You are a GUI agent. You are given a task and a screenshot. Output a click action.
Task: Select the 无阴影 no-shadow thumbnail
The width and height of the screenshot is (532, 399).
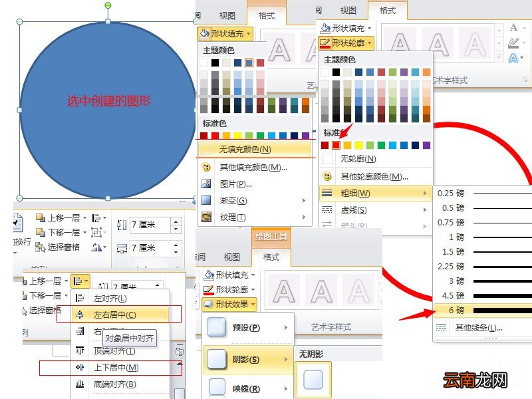[313, 379]
